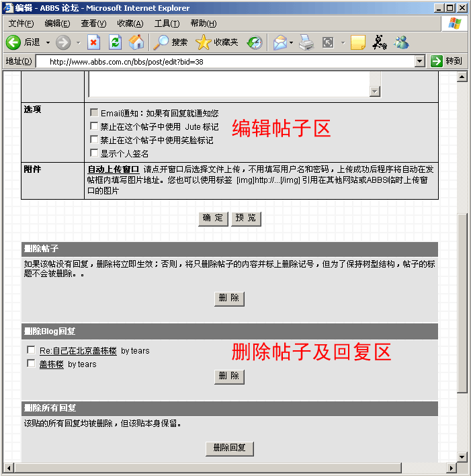Open Favorites (收藏夹) star icon
This screenshot has height=476, width=471.
(x=217, y=42)
